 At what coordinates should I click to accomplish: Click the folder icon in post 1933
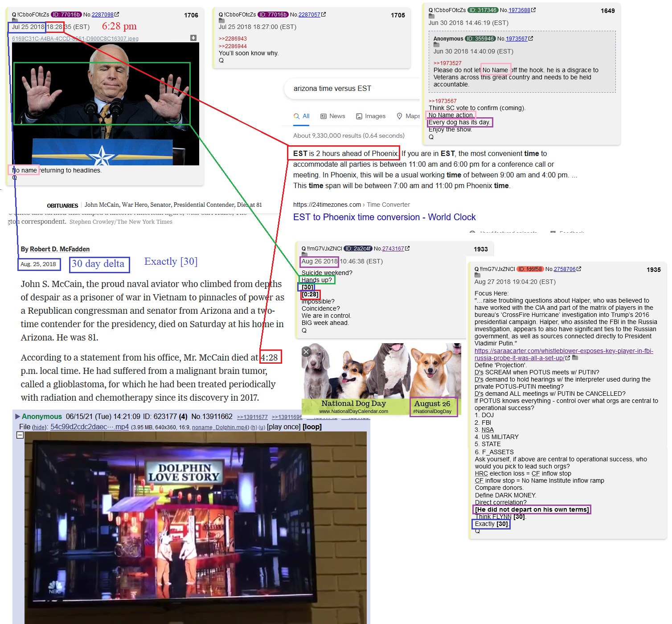coord(304,255)
